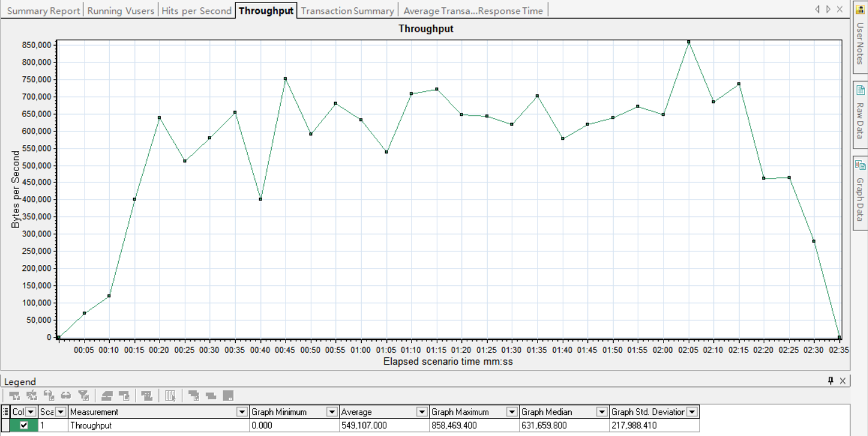Click the Graph Minimum column header
The image size is (868, 436).
294,412
